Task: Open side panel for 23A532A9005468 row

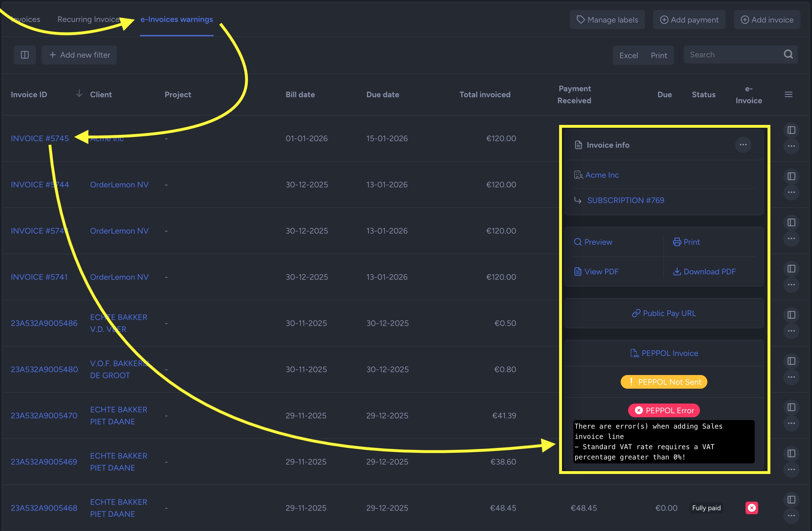Action: [x=791, y=500]
